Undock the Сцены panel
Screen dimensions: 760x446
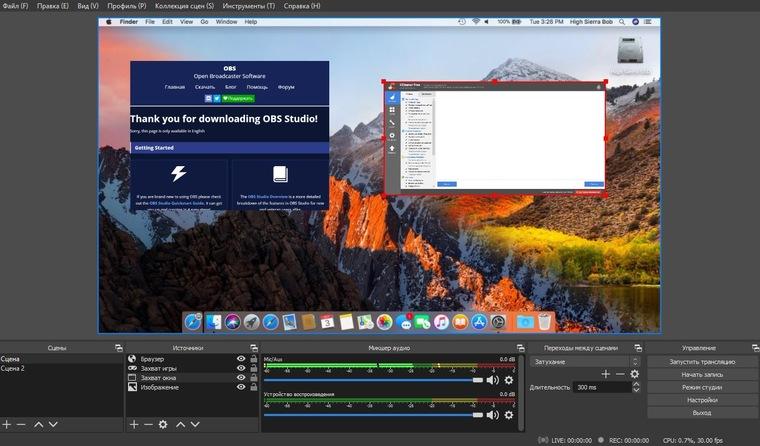119,348
